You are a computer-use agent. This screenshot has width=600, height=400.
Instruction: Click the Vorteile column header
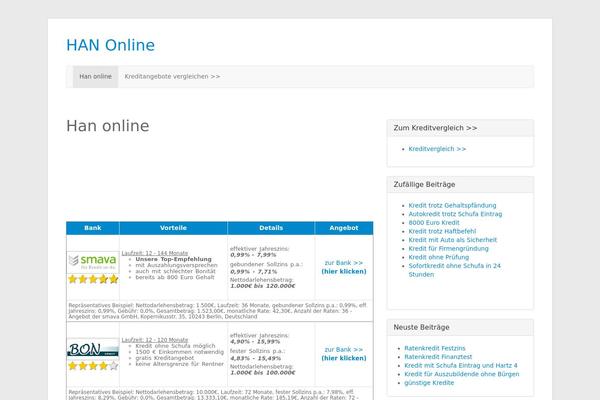click(x=173, y=228)
